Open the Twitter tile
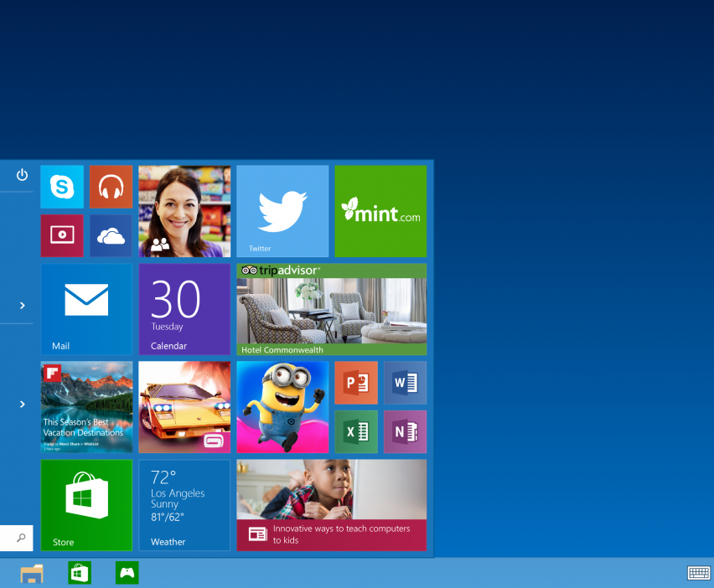 (x=282, y=211)
